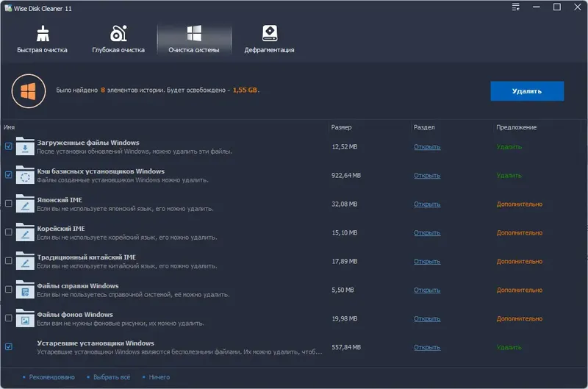Click Открыть link for Кэш базисных установщиков

427,176
